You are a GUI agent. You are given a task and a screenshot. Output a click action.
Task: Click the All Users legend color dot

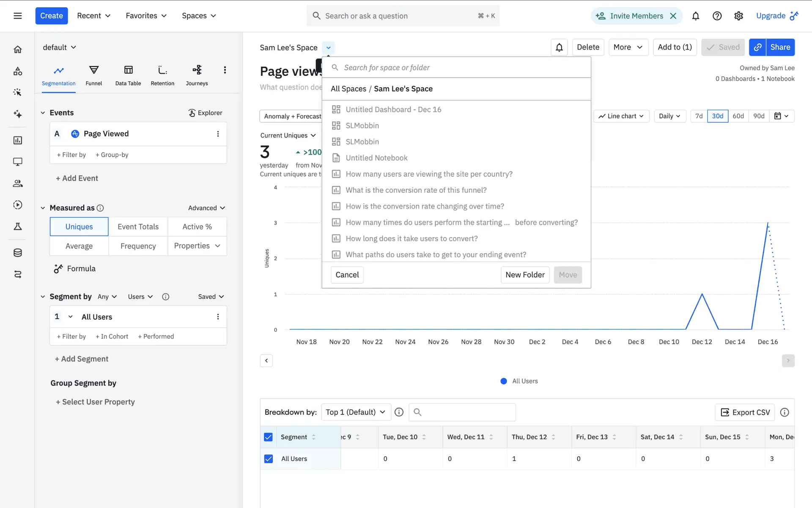504,381
